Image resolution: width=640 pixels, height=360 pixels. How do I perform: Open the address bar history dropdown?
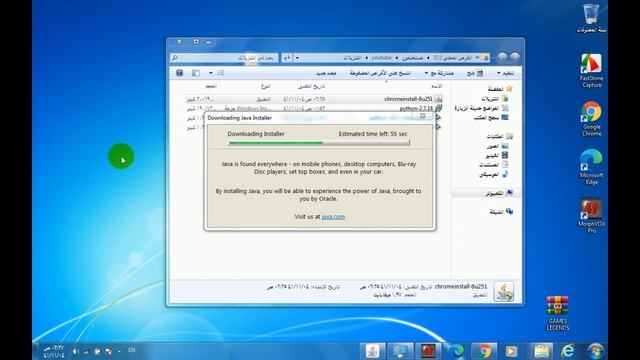[x=297, y=58]
